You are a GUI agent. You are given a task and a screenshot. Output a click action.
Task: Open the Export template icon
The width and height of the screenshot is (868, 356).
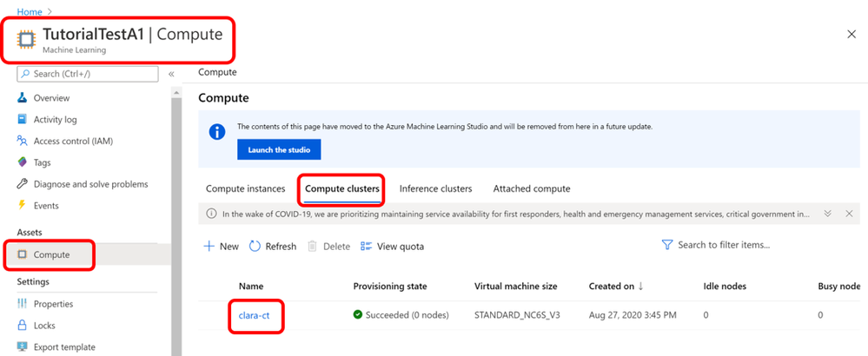pyautogui.click(x=22, y=347)
